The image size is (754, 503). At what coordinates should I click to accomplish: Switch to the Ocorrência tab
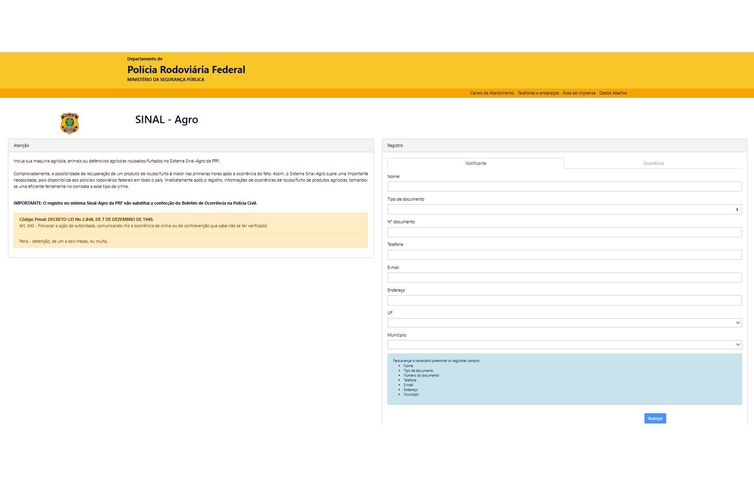[653, 163]
